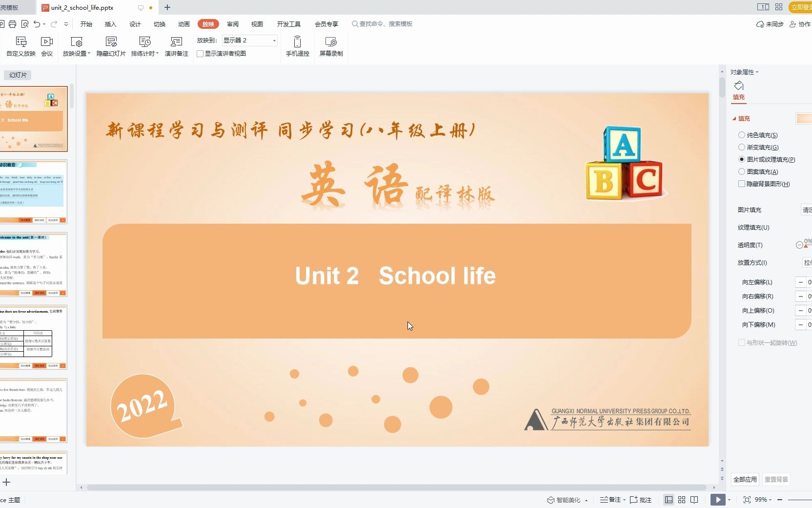Screen dimensions: 812x508
Task: Click the Login (立即登录) button
Action: (800, 7)
